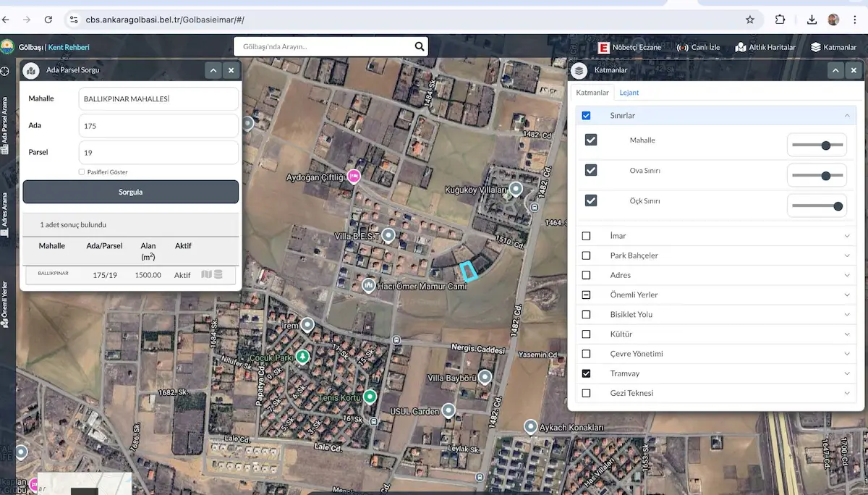The height and width of the screenshot is (495, 868).
Task: Expand the Park Bahçeler layer group
Action: (846, 255)
